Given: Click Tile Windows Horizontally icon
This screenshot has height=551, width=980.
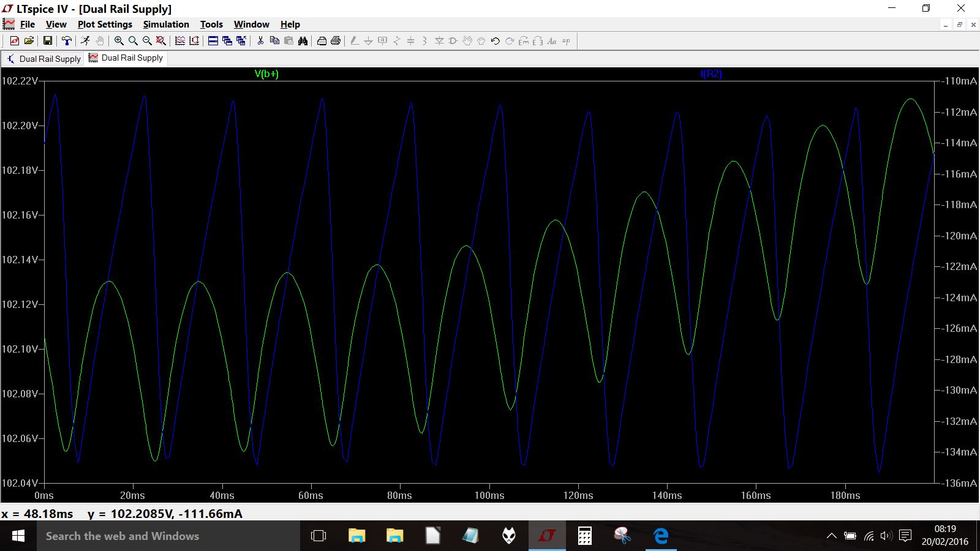Looking at the screenshot, I should (213, 41).
